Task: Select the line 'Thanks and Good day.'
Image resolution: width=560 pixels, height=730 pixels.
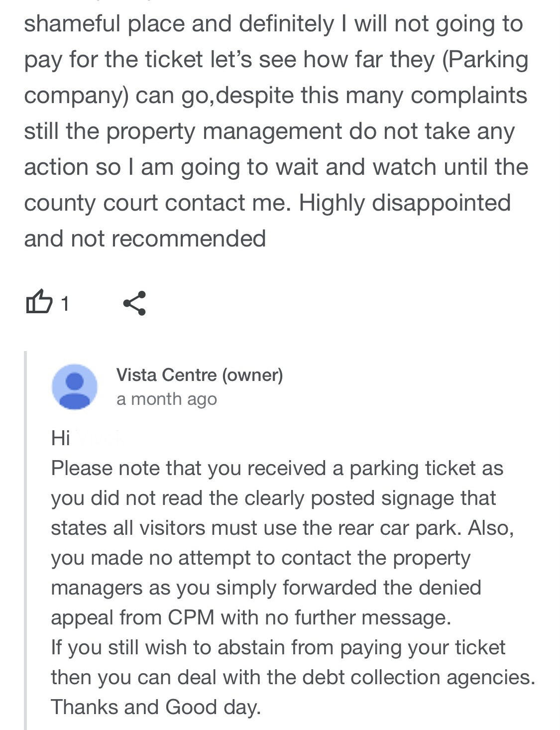Action: (x=156, y=707)
